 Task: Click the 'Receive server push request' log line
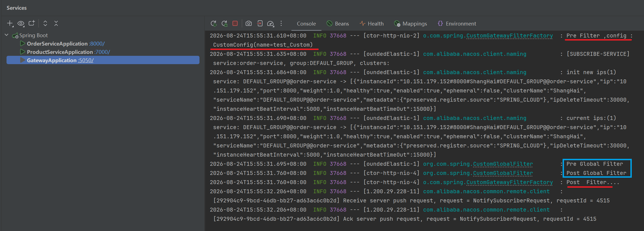(x=411, y=200)
